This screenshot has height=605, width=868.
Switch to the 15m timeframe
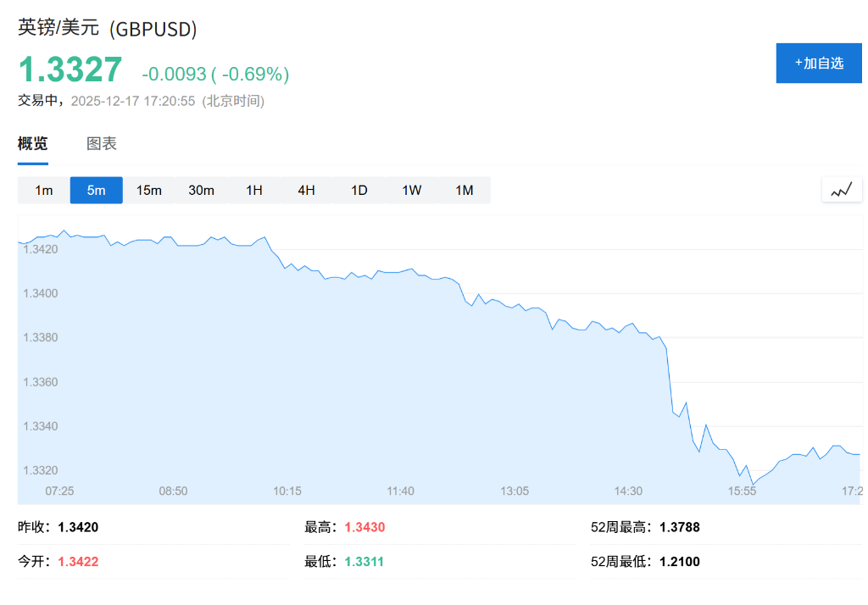149,190
